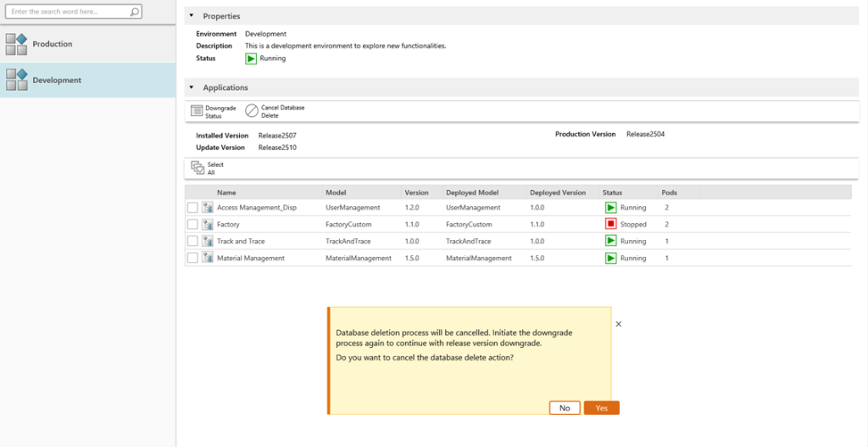Click the Factory name cell
Image resolution: width=868 pixels, height=447 pixels.
point(228,224)
